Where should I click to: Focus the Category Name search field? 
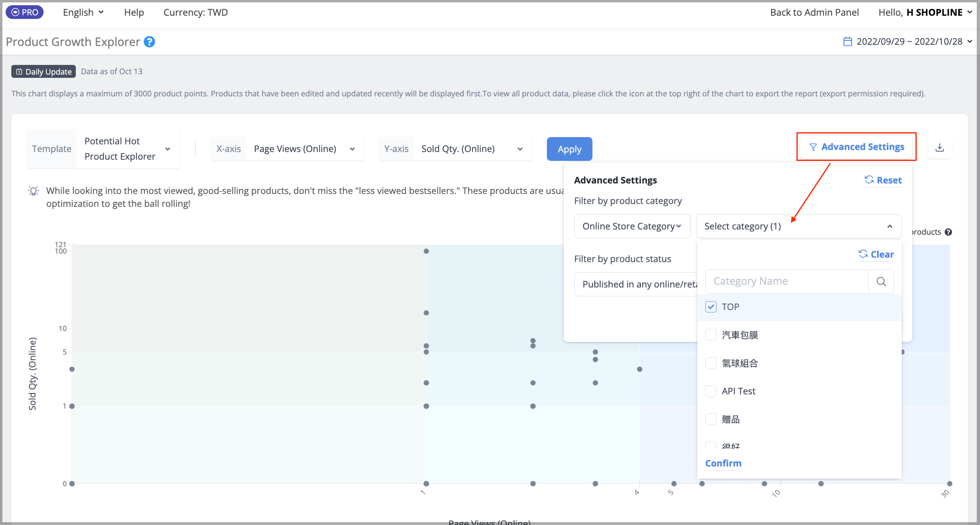point(787,281)
